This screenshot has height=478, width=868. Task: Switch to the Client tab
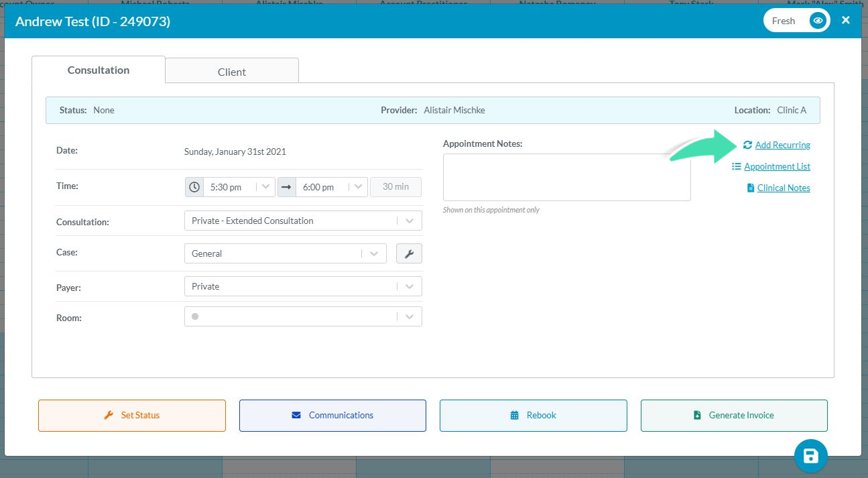(x=232, y=72)
